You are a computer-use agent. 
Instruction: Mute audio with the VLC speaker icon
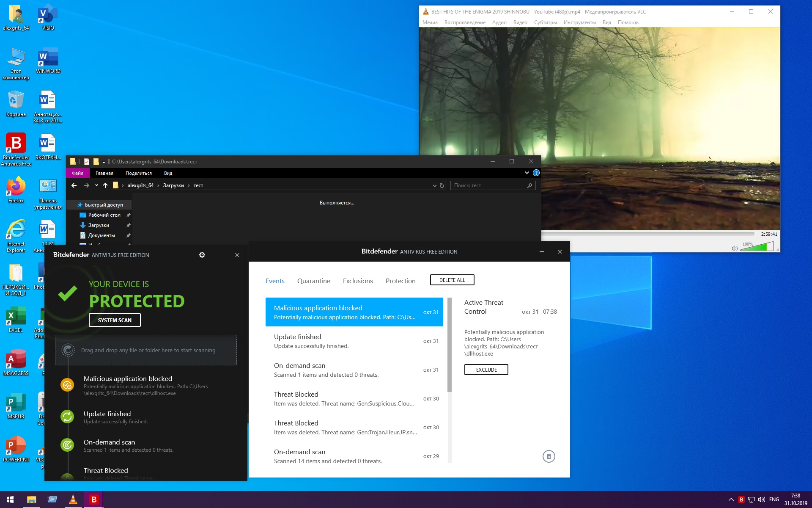(x=735, y=248)
